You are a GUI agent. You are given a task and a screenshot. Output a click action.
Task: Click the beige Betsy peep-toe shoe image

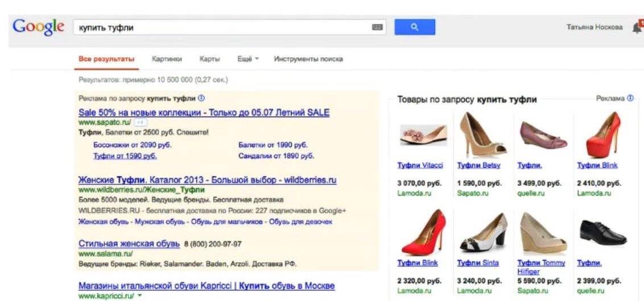point(483,134)
